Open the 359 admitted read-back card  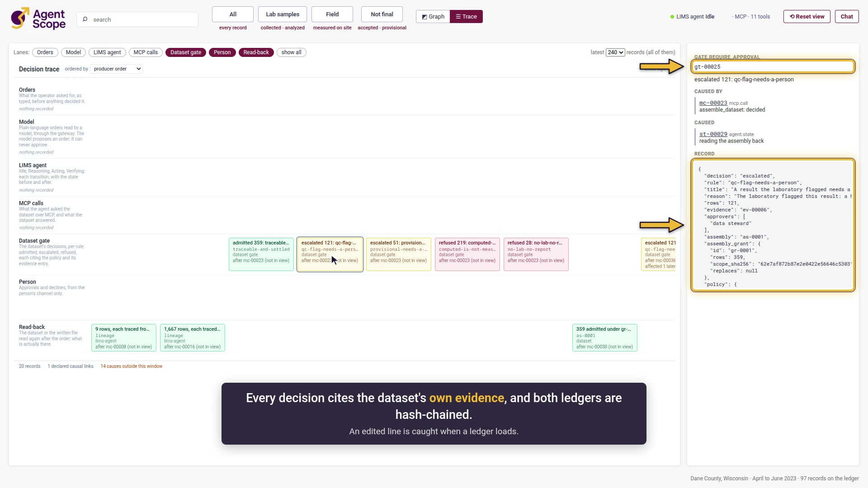pyautogui.click(x=605, y=338)
